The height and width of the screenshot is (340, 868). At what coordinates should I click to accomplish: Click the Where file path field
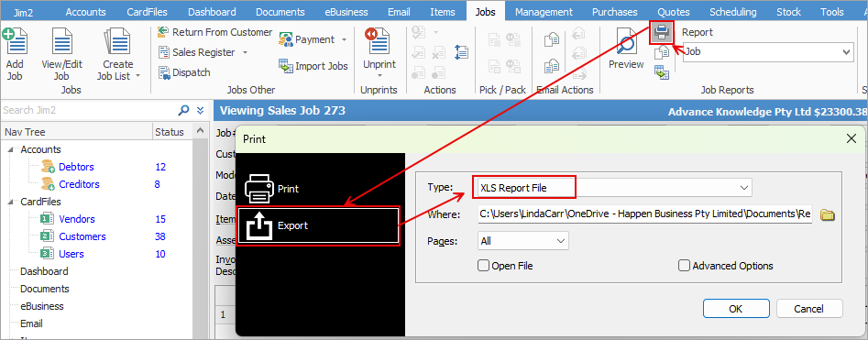(644, 214)
